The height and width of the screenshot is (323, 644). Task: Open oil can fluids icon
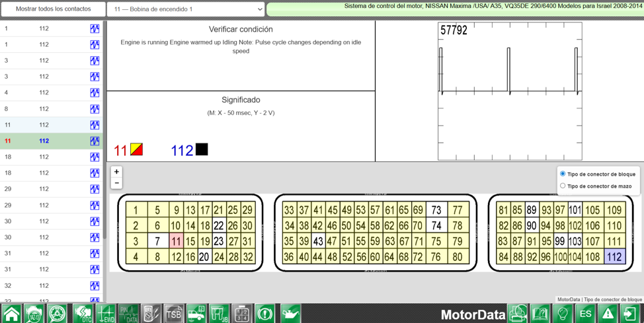[x=291, y=314]
